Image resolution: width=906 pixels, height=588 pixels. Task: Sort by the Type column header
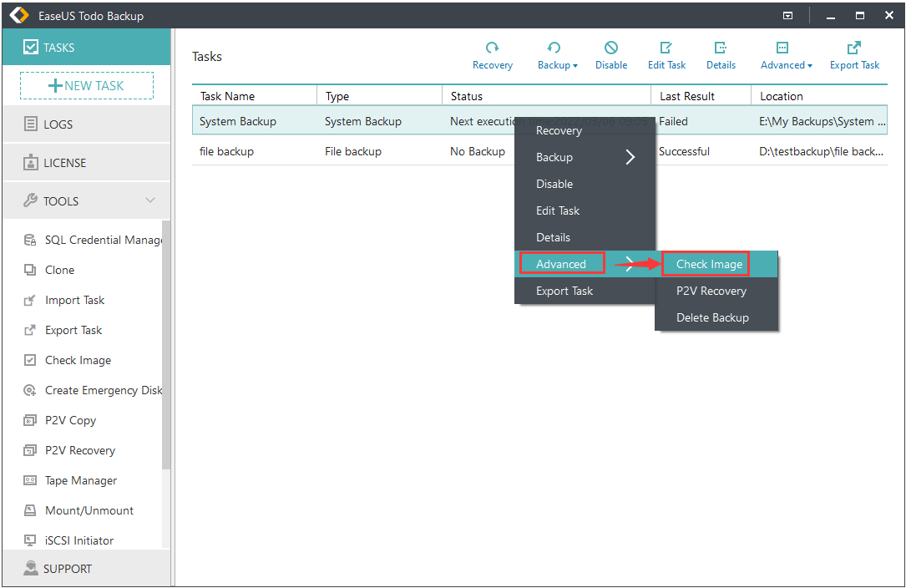click(380, 96)
